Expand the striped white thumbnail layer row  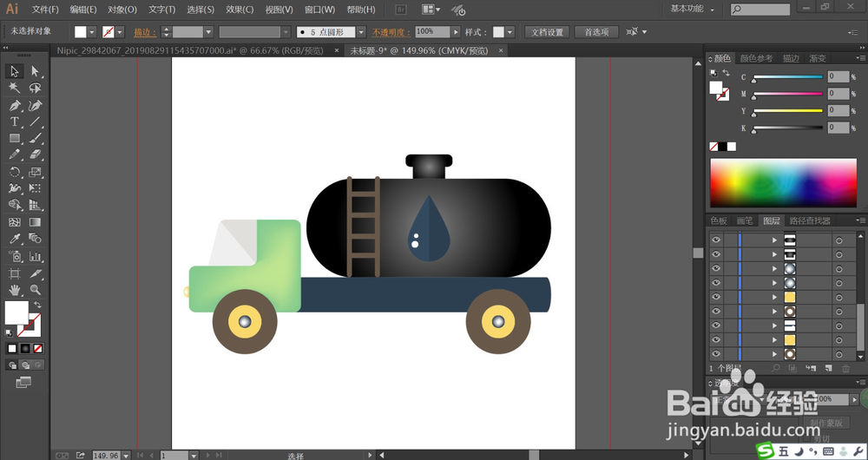[x=775, y=325]
